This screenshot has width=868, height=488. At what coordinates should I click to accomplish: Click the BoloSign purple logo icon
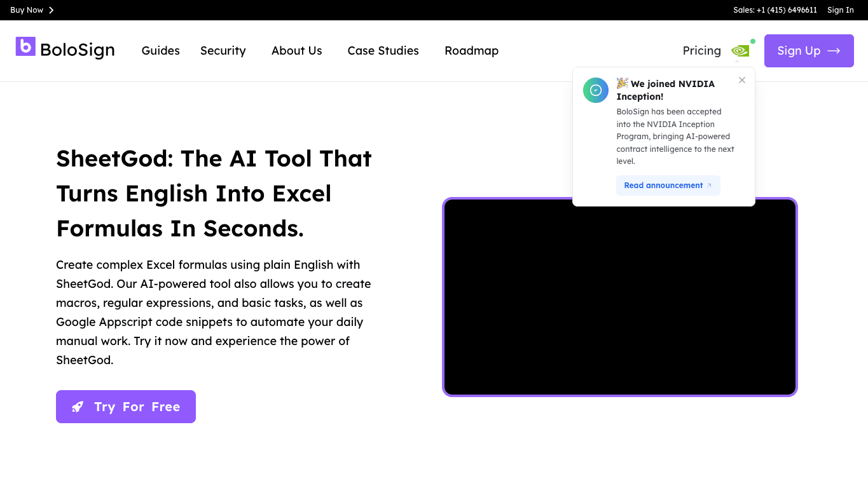(25, 46)
